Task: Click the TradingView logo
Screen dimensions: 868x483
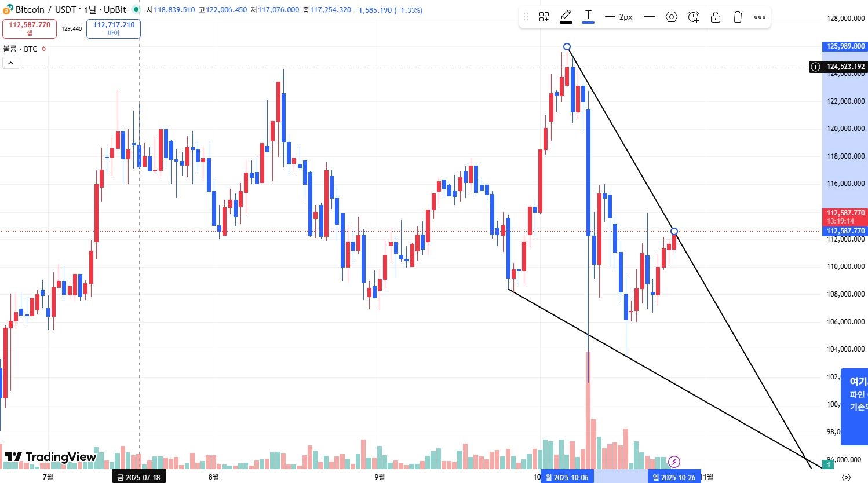Action: (50, 457)
